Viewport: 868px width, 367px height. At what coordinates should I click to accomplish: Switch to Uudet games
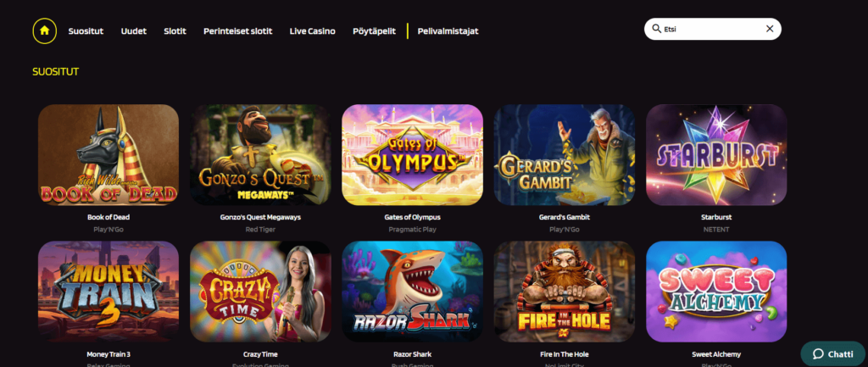click(133, 31)
